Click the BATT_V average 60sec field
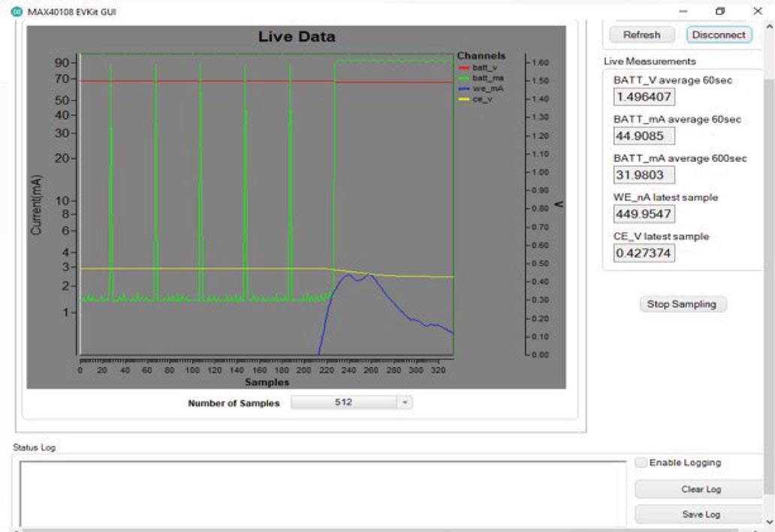 click(644, 97)
